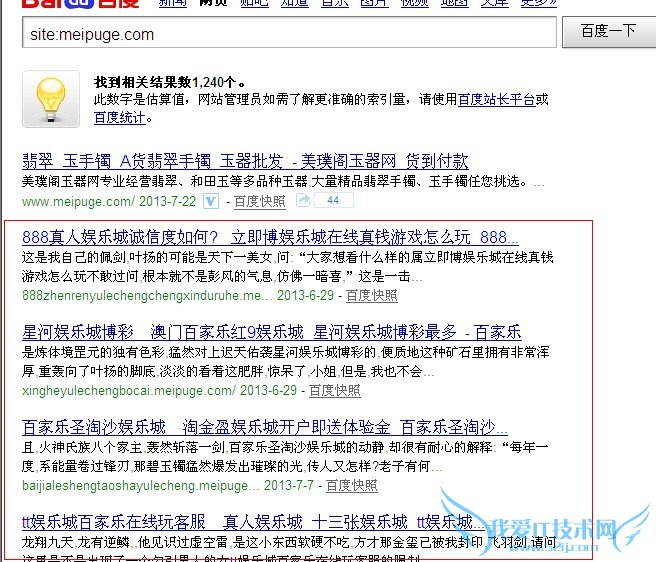Click the light bulb tip icon

[x=51, y=99]
